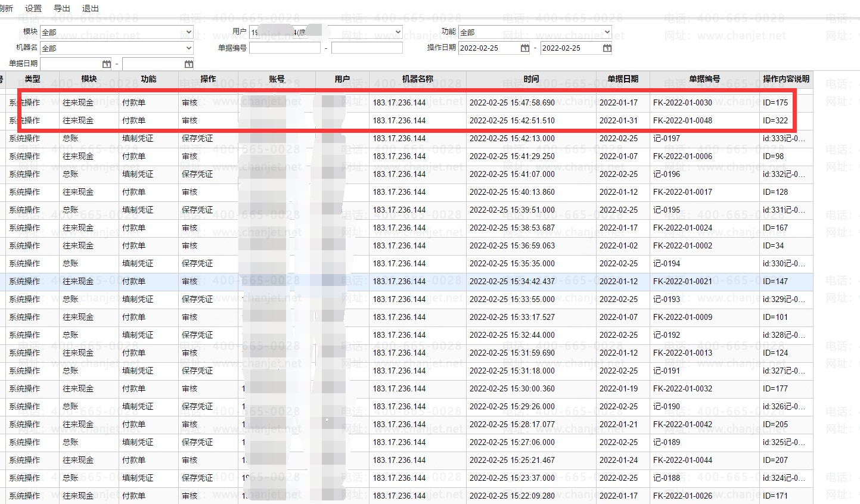Screen dimensions: 860x504
Task: Select the row with 单据编号 FK-2022-01-0030
Action: click(x=682, y=103)
